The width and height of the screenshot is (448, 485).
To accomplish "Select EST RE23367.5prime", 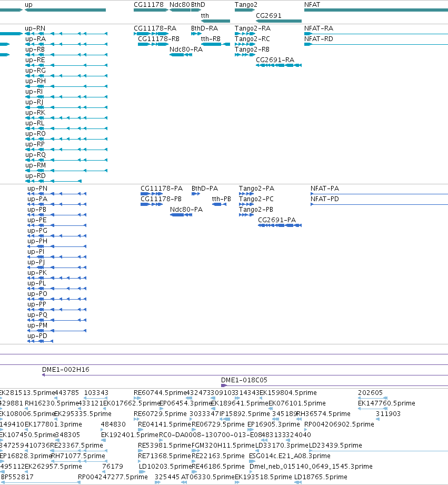I will (79, 451).
